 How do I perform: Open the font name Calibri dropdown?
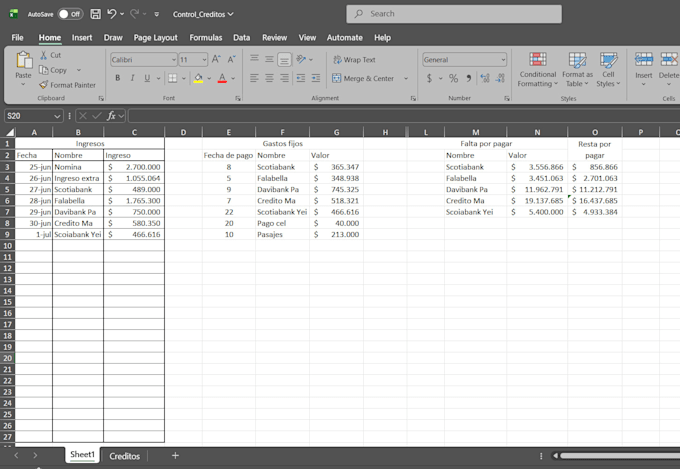(x=173, y=60)
